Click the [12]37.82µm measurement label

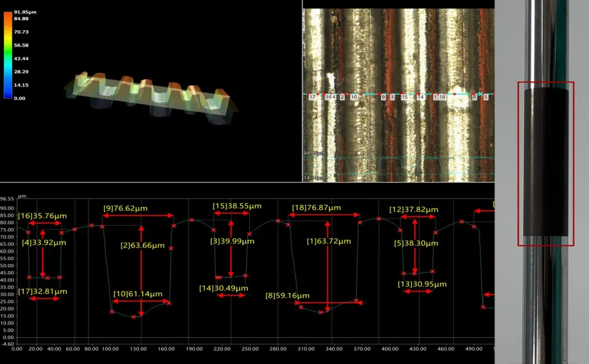pyautogui.click(x=413, y=210)
